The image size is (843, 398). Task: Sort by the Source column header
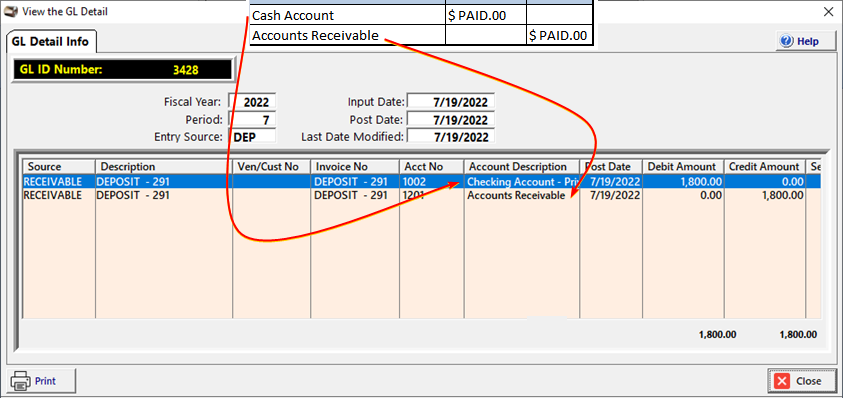(x=59, y=167)
